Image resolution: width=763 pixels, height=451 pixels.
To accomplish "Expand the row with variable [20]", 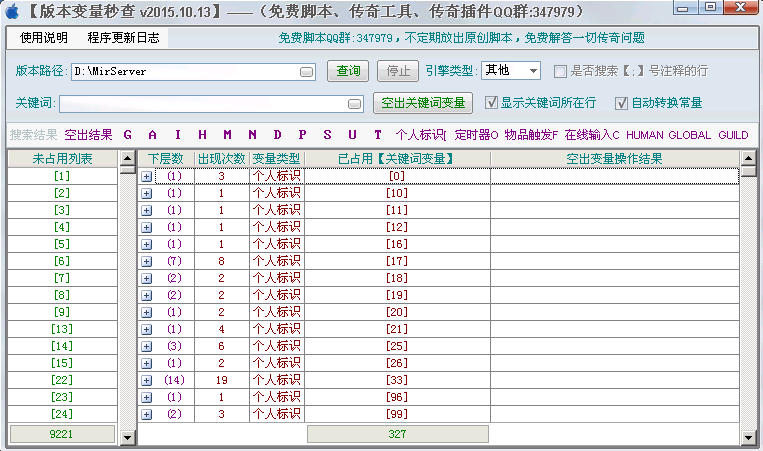I will click(x=146, y=313).
